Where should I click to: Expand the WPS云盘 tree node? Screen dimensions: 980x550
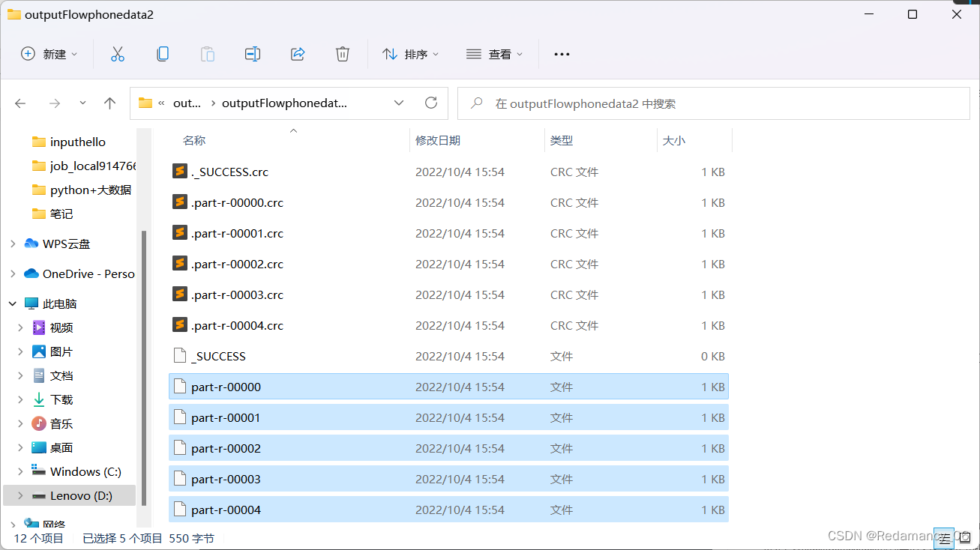click(13, 244)
